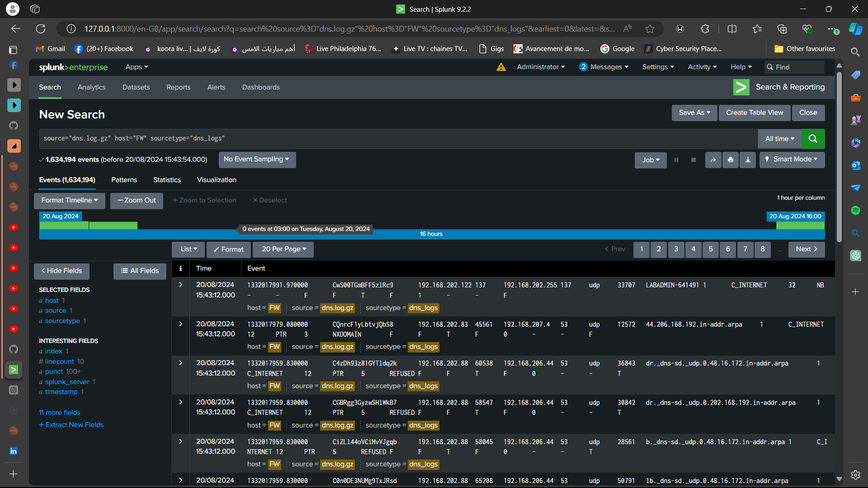The height and width of the screenshot is (488, 868).
Task: Open the Smart Mode dropdown
Action: (x=792, y=160)
